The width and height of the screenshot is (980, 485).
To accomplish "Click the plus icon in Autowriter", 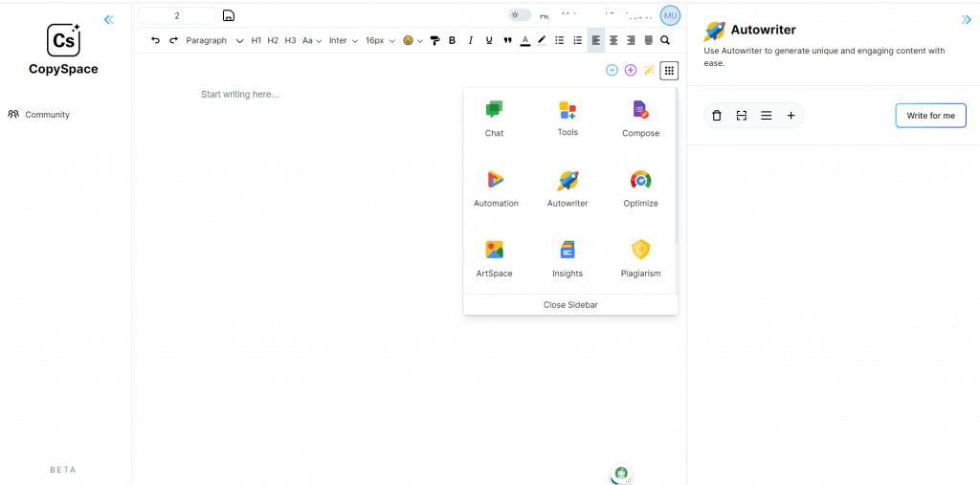I will click(x=791, y=116).
